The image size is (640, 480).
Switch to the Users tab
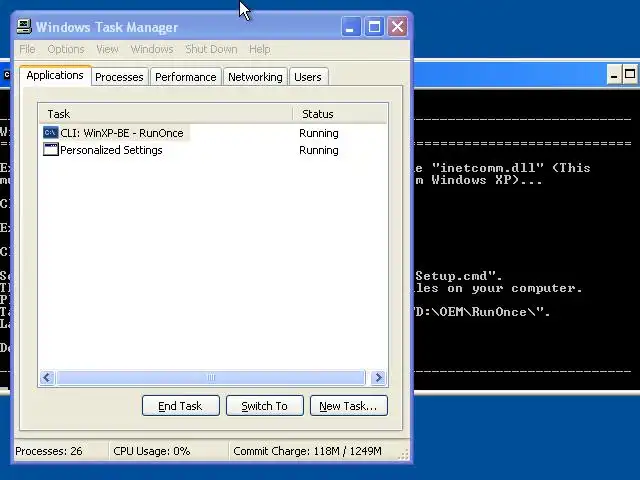click(x=308, y=77)
